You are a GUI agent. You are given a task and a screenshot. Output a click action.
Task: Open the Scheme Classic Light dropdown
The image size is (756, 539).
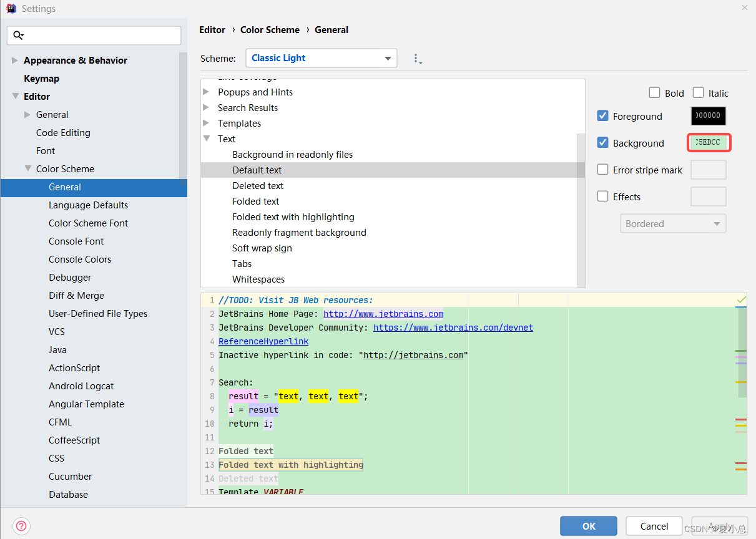click(322, 58)
